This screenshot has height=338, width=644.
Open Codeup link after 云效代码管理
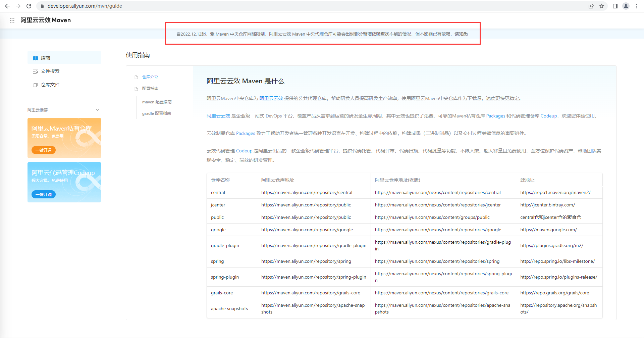[244, 151]
